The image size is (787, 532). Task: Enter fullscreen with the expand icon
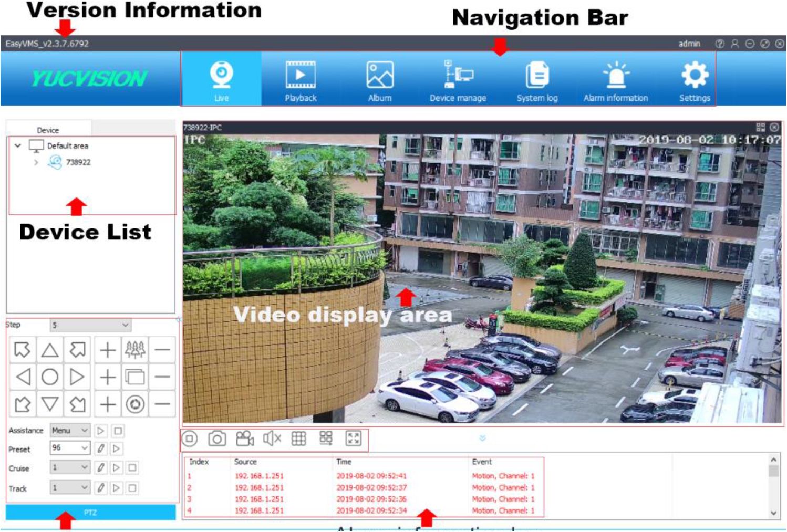point(353,439)
